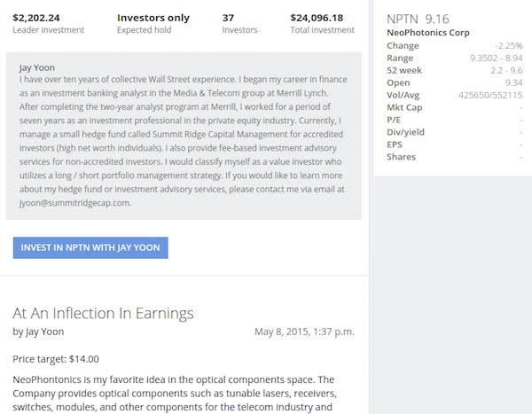Select the Open price 9.34
The width and height of the screenshot is (532, 414).
(x=513, y=82)
